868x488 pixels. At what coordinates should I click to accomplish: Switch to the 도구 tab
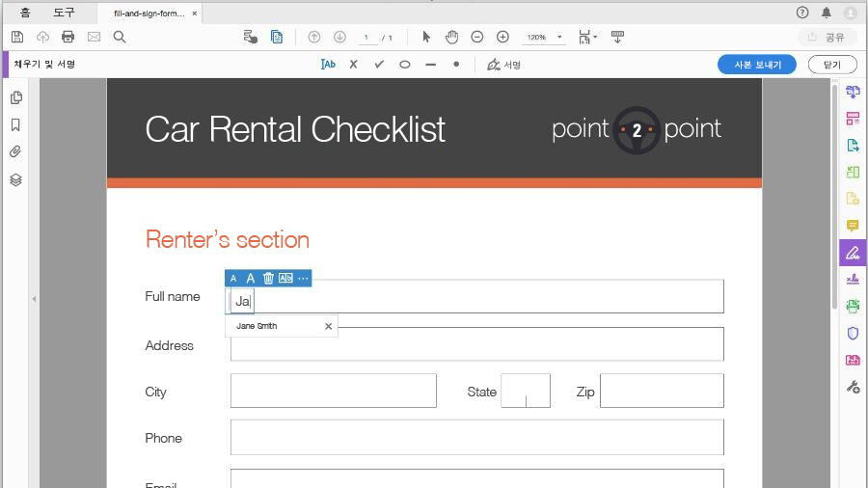[64, 13]
